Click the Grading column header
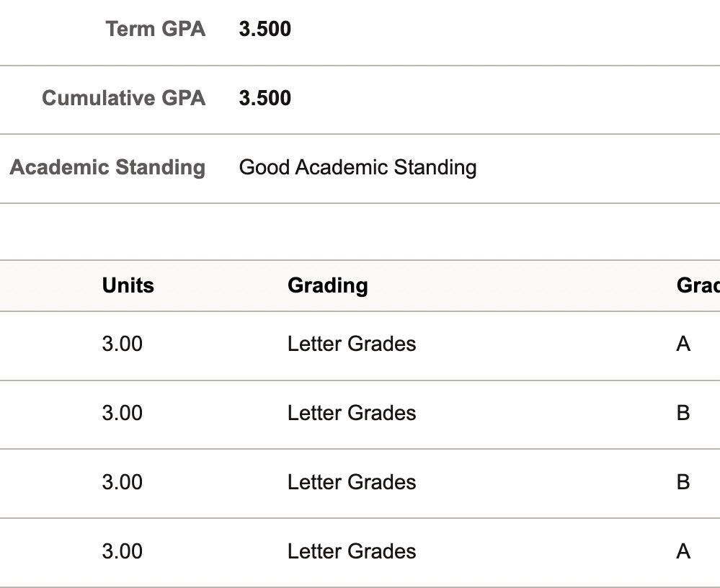The height and width of the screenshot is (588, 720). [x=327, y=285]
